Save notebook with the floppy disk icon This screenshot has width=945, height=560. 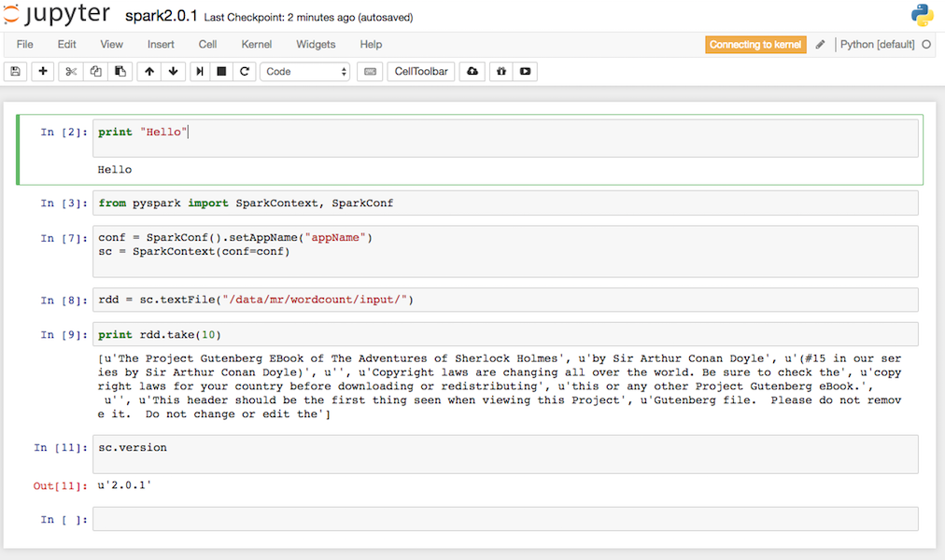[16, 72]
